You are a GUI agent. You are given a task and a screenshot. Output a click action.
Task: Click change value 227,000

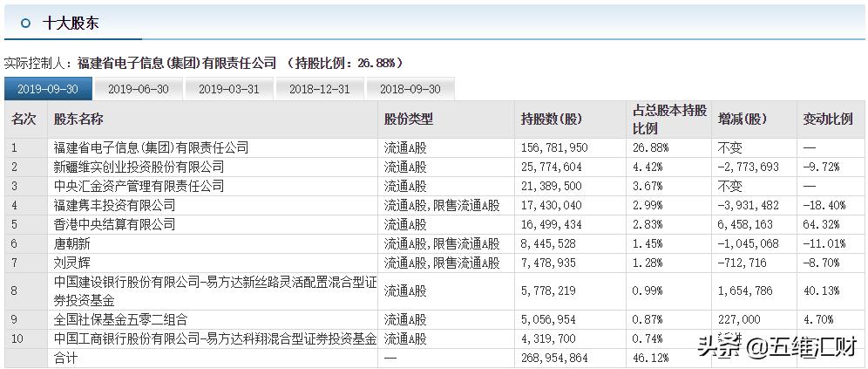point(739,319)
